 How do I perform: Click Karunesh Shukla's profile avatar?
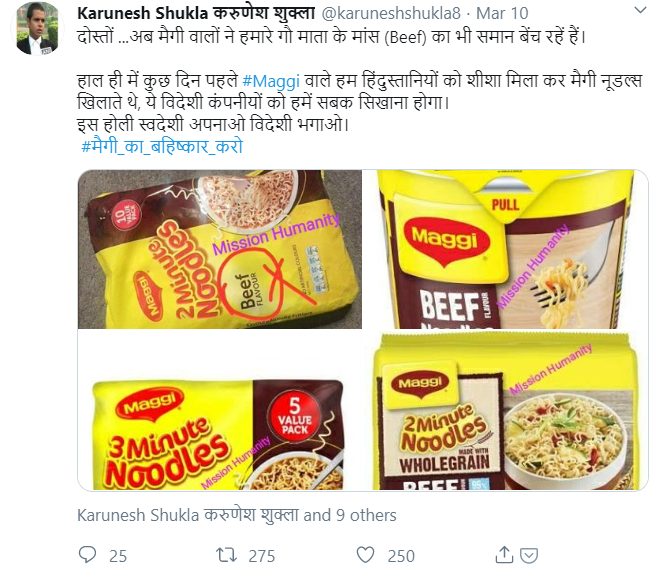[x=38, y=30]
